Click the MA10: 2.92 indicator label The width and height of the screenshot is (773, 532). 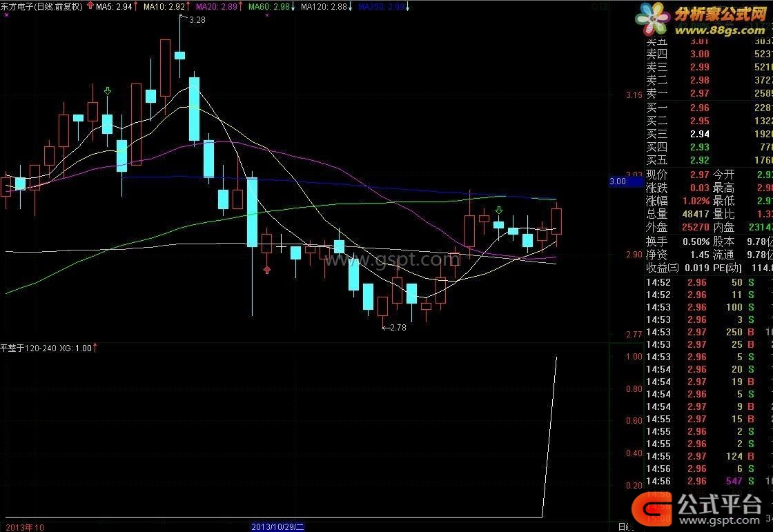click(164, 6)
